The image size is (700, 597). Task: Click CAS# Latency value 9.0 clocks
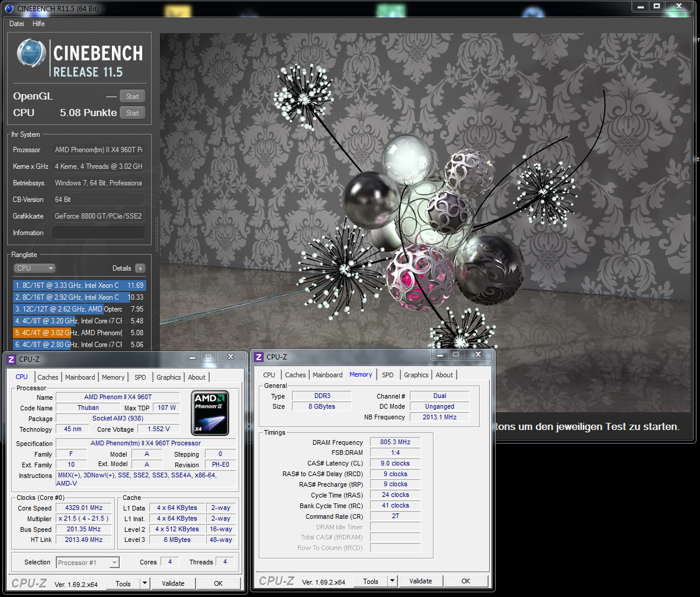pyautogui.click(x=395, y=464)
